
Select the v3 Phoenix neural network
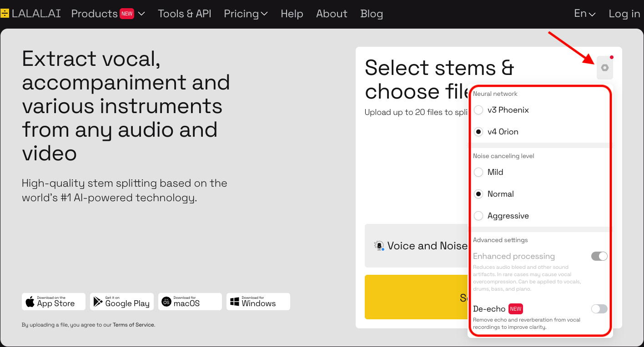tap(478, 110)
